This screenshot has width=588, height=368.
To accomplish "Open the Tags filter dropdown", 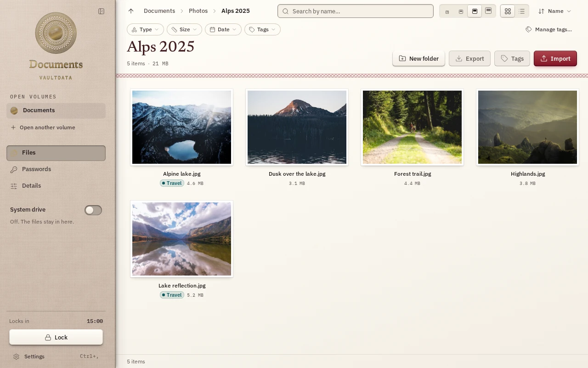I will click(262, 29).
